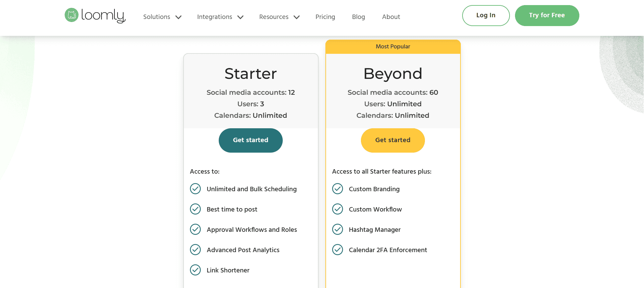Click the checkmark next to Best time to post
Viewport: 644px width, 288px height.
click(x=195, y=209)
